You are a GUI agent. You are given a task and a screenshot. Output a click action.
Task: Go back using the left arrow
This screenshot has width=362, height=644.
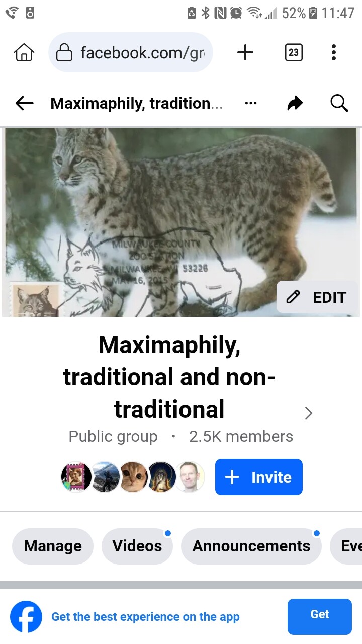point(24,103)
